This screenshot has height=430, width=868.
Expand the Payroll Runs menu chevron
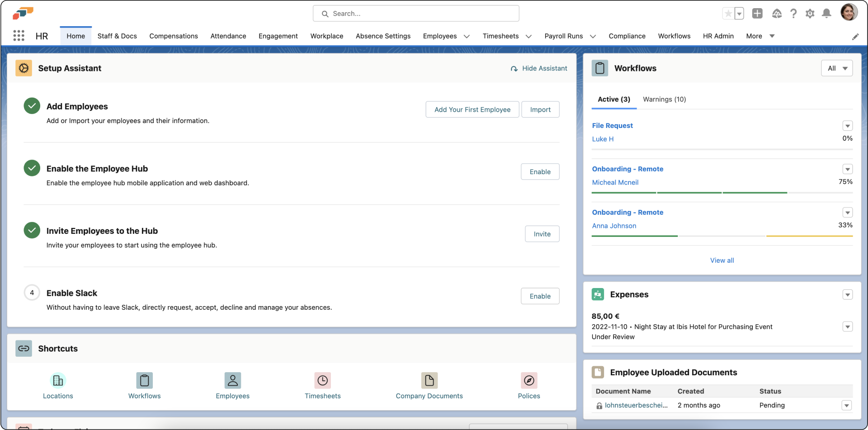593,36
